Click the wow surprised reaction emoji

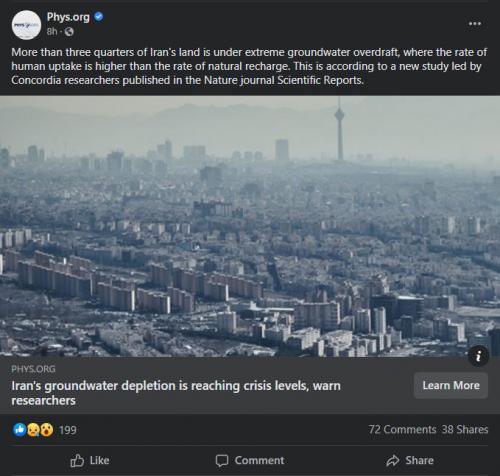coord(47,430)
